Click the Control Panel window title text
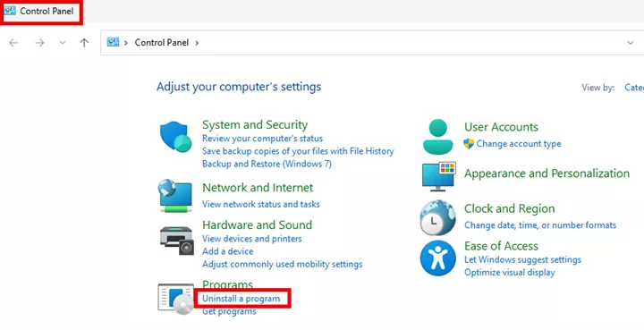This screenshot has height=330, width=644. click(47, 11)
